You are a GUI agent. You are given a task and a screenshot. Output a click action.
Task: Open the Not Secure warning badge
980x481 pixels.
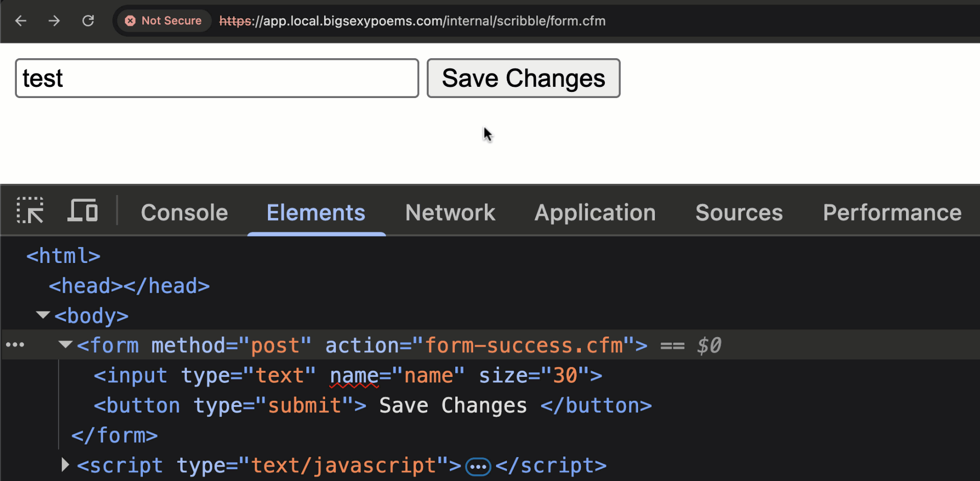pyautogui.click(x=163, y=20)
